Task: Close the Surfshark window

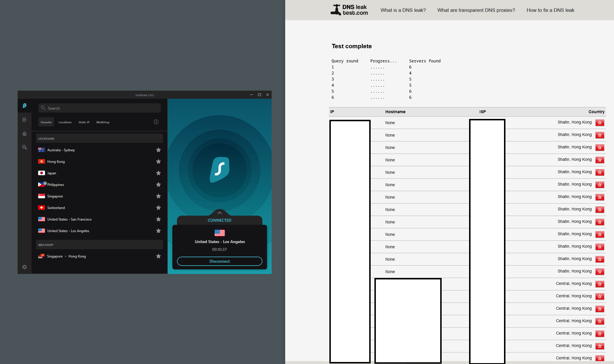Action: (x=268, y=95)
